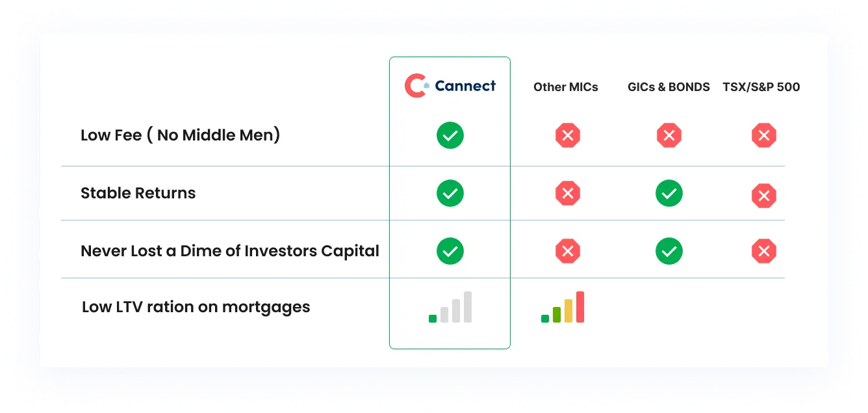Click Other MICs colored LTV bar indicator

click(563, 307)
